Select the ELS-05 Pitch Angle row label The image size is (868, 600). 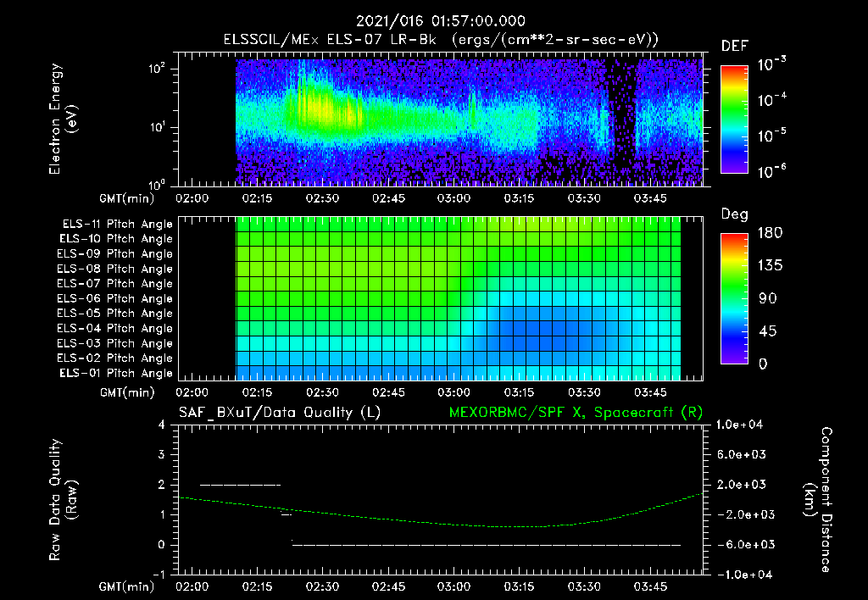(x=115, y=314)
